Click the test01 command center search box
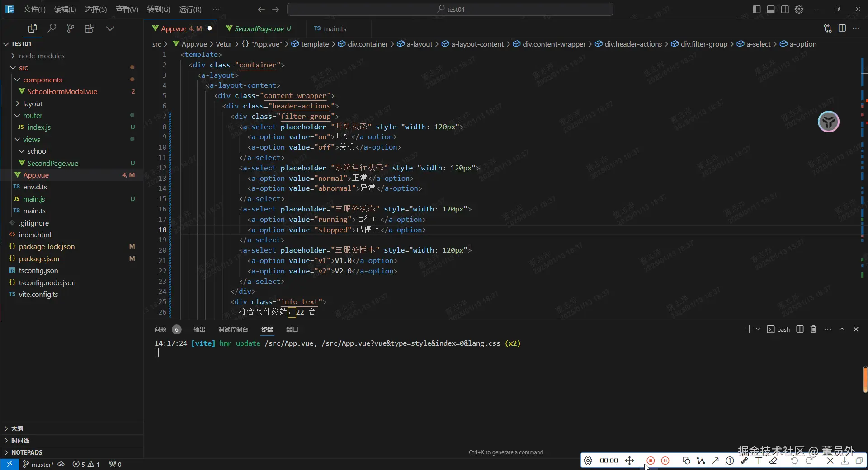868x470 pixels. [450, 9]
